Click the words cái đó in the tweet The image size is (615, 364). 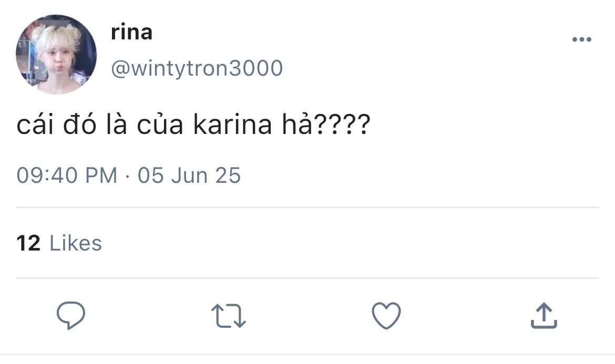click(x=56, y=124)
